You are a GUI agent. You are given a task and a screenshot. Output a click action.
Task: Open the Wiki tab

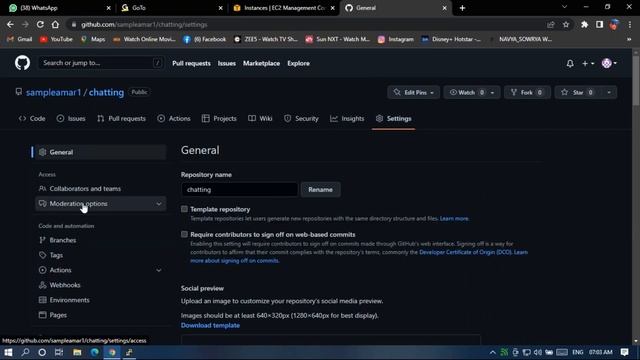tap(260, 118)
